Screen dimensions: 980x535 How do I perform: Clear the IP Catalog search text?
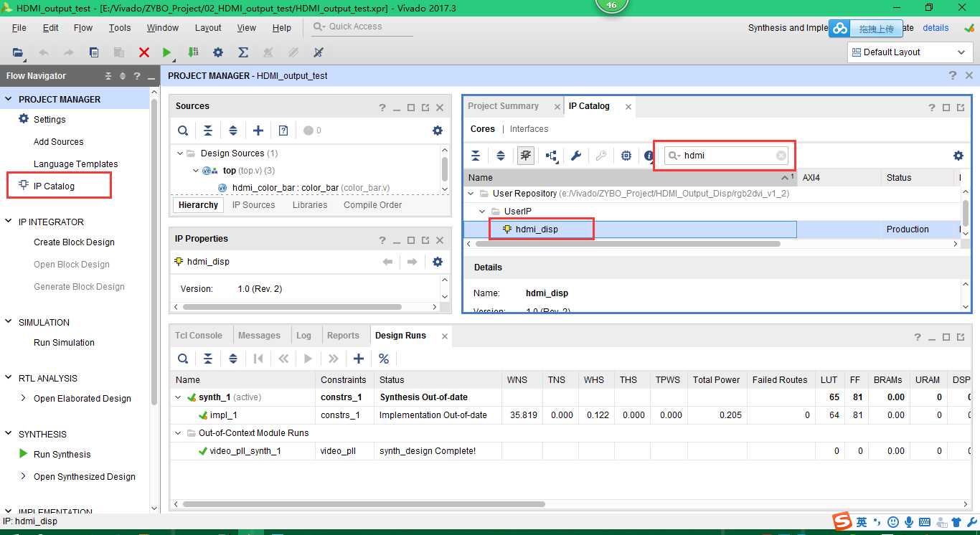(x=781, y=156)
